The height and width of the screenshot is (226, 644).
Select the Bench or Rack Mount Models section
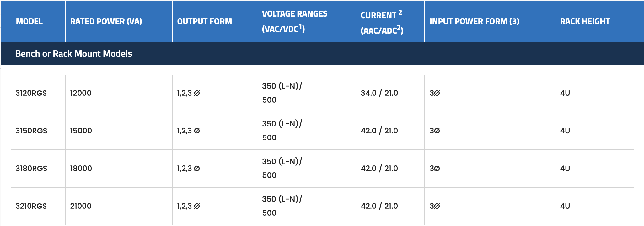coord(322,54)
